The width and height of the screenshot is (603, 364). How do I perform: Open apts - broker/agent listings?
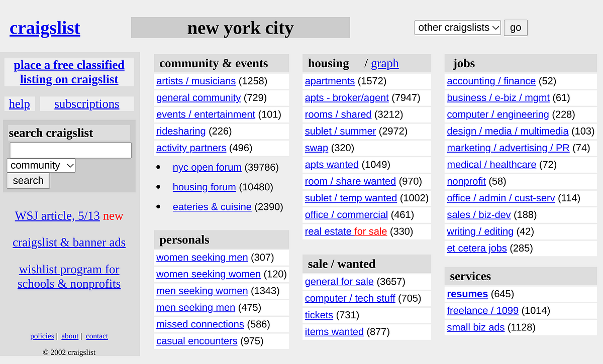(x=347, y=97)
